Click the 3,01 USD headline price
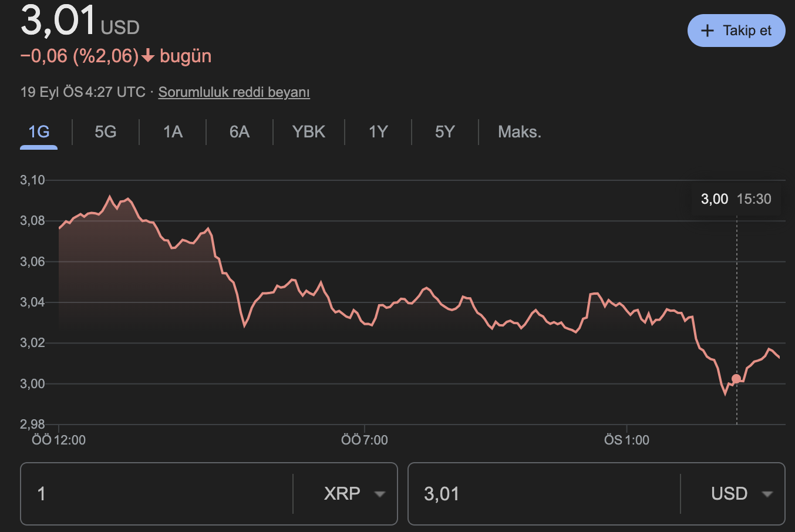 click(80, 21)
